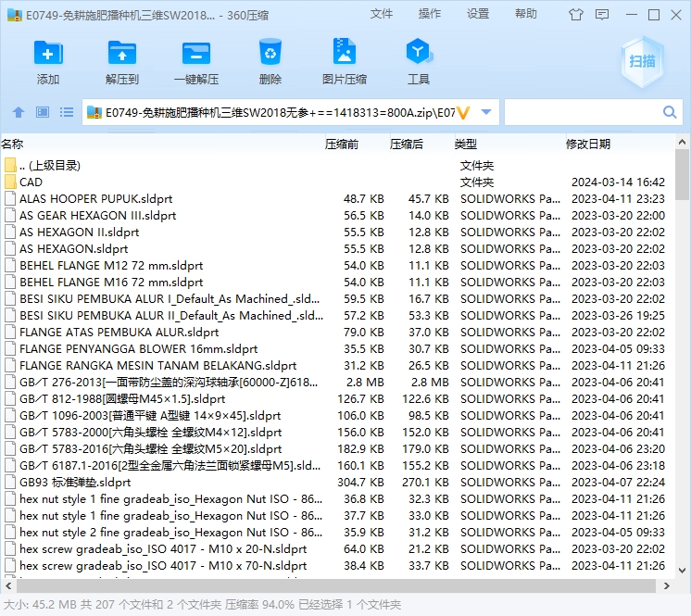Select the GB/T 5783-2000 M4×12 bolt file
This screenshot has width=691, height=616.
[x=337, y=433]
